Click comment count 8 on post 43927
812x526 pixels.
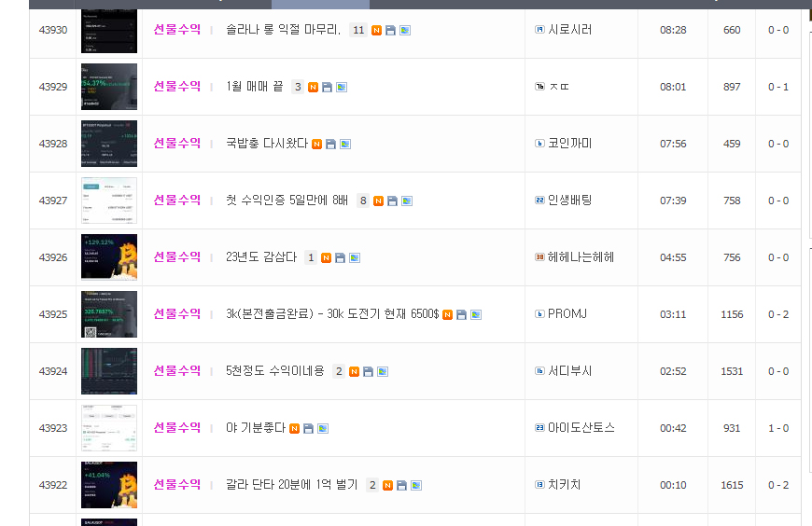pyautogui.click(x=363, y=201)
